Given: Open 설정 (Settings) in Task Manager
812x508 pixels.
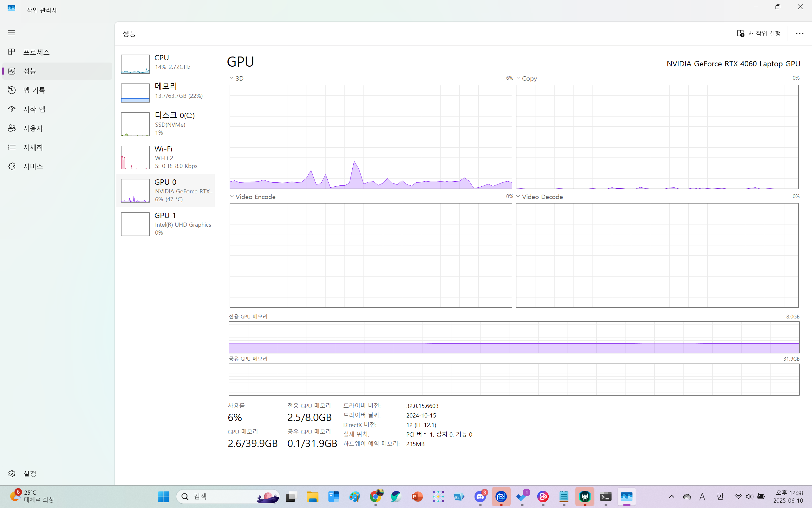Looking at the screenshot, I should pyautogui.click(x=57, y=473).
